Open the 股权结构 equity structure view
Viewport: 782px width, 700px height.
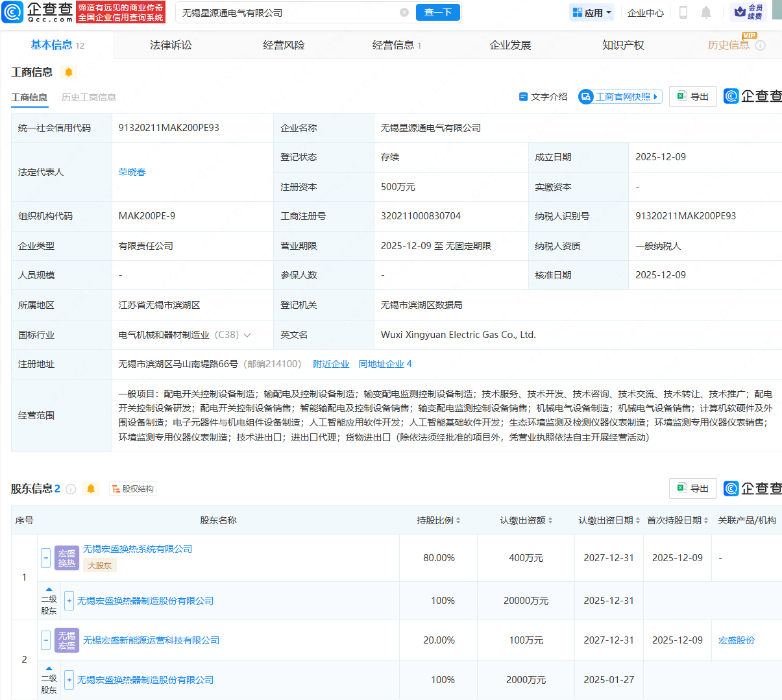[132, 489]
